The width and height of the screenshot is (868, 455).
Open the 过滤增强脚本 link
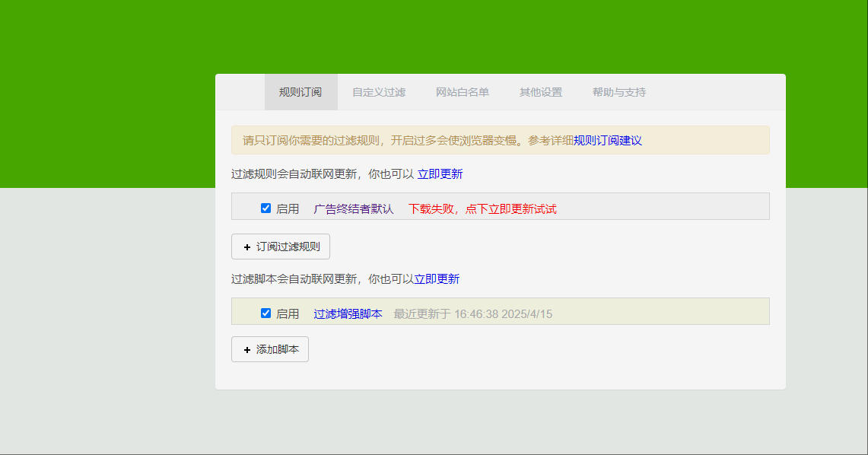(x=348, y=314)
